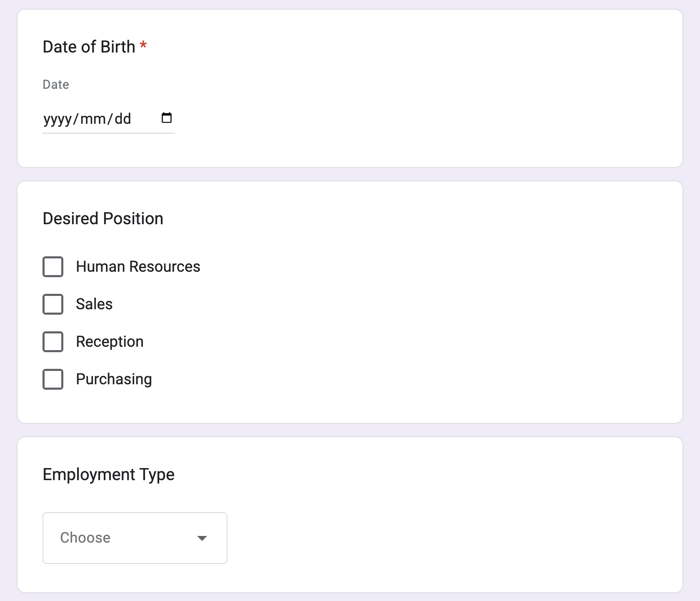Click the Date label above the input
The height and width of the screenshot is (601, 700).
coord(55,84)
